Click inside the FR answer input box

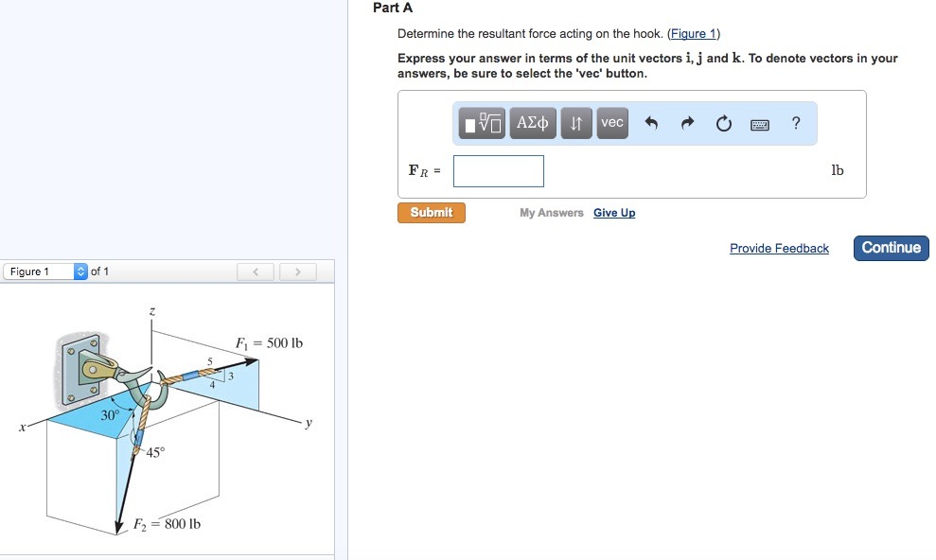point(498,170)
